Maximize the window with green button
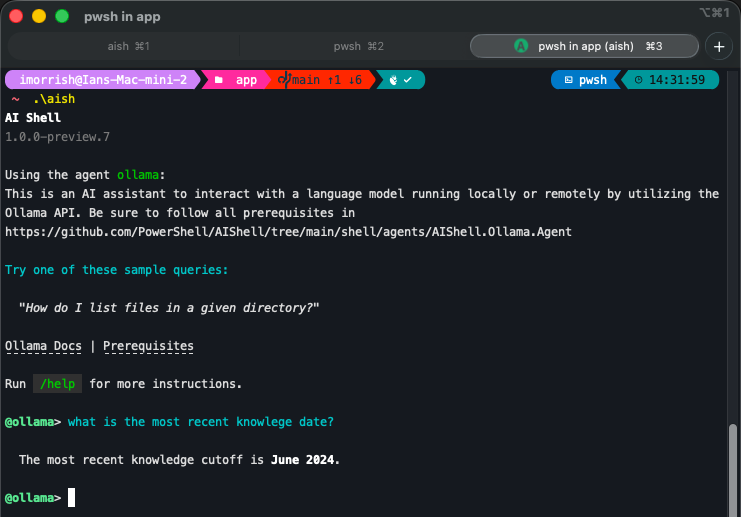Viewport: 741px width, 517px height. 62,16
